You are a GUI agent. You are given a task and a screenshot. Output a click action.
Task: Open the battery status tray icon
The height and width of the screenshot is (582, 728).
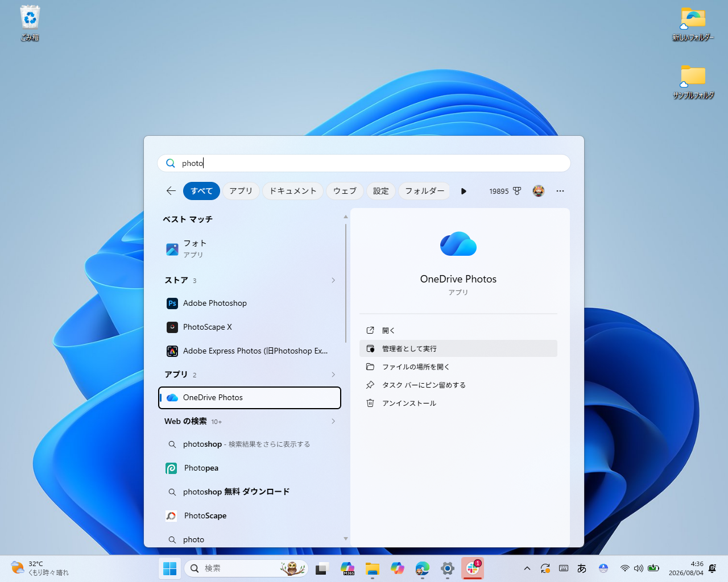click(x=653, y=568)
